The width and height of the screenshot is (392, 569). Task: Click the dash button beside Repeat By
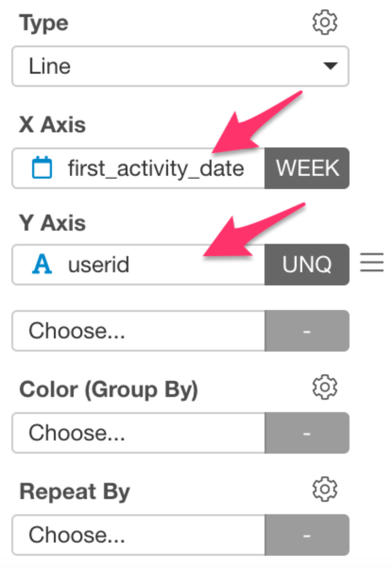point(307,535)
